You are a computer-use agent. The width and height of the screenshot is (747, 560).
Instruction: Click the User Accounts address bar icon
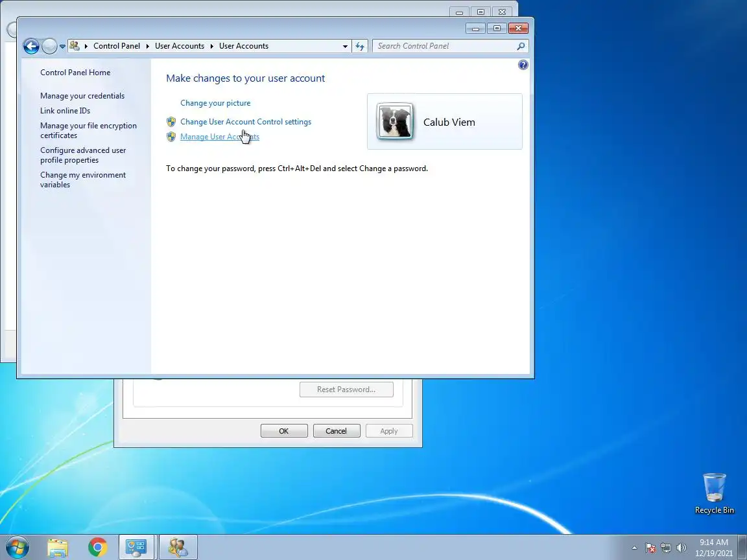coord(75,46)
